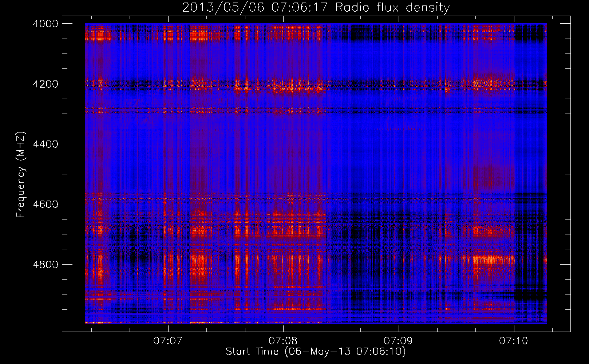Viewport: 589px width, 364px height.
Task: Select the 4400 frequency tick label
Action: pyautogui.click(x=46, y=144)
